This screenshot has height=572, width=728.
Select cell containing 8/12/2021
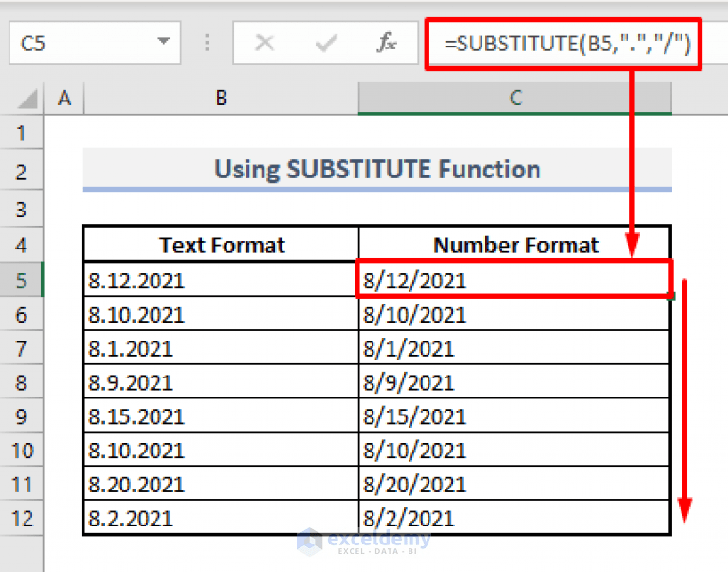pos(514,279)
